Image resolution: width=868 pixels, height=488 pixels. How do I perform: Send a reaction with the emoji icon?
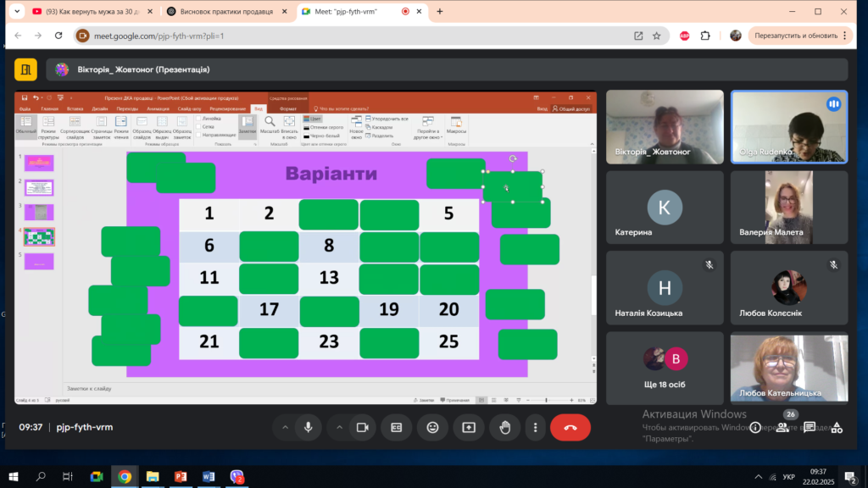click(x=432, y=428)
